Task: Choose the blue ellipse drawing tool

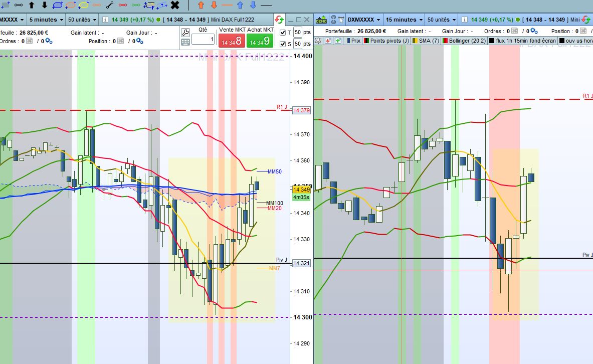Action: (58, 6)
